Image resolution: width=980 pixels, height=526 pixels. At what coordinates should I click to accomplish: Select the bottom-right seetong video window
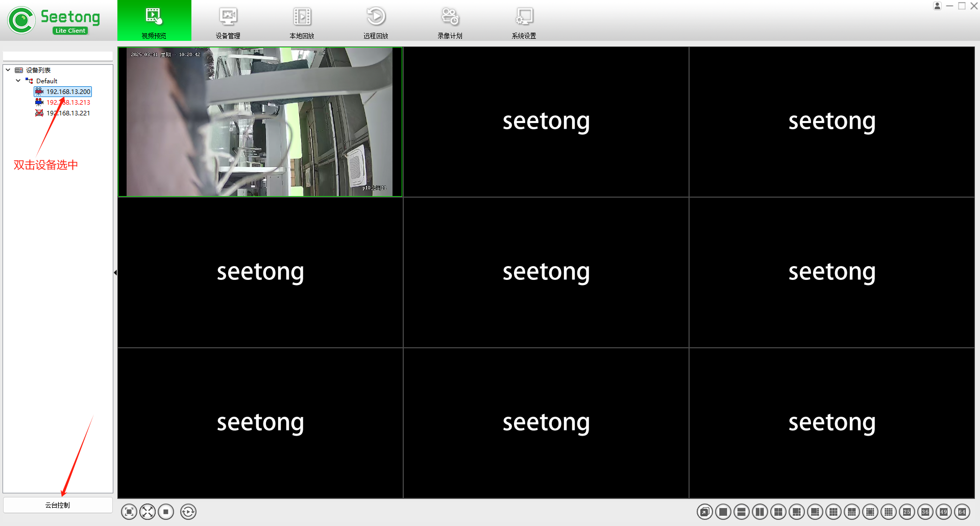[831, 423]
